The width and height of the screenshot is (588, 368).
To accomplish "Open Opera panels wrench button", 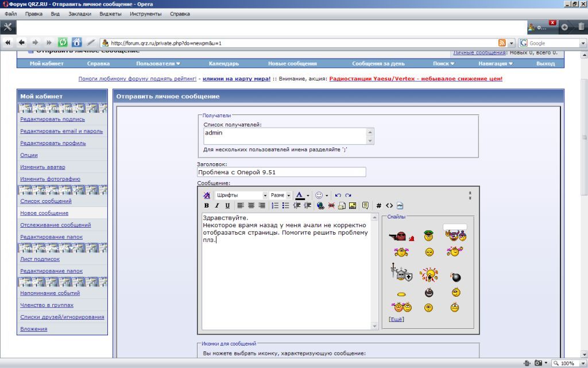I will tap(8, 27).
